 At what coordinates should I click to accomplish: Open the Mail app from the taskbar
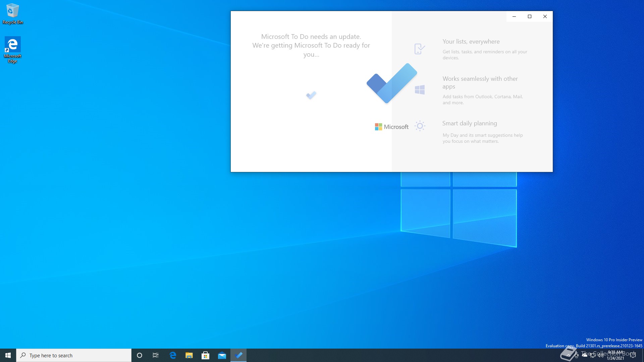coord(222,355)
